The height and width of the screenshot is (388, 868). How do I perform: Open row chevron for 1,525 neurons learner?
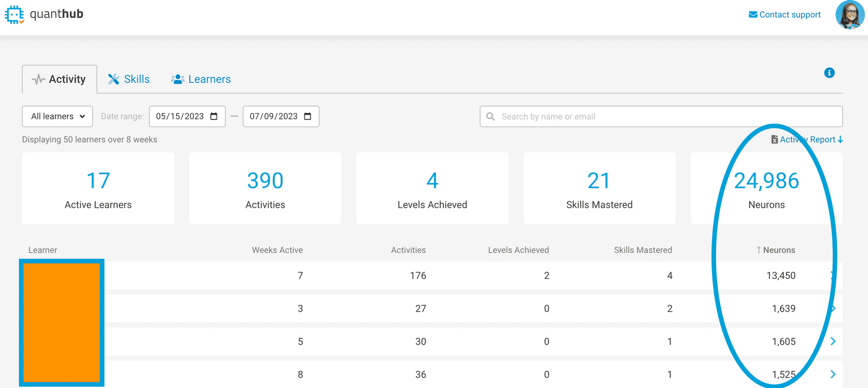[833, 375]
